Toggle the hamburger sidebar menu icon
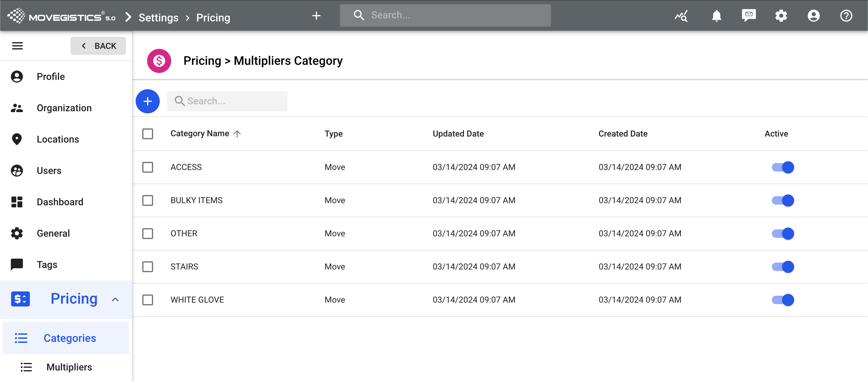Viewport: 868px width, 381px height. tap(17, 46)
